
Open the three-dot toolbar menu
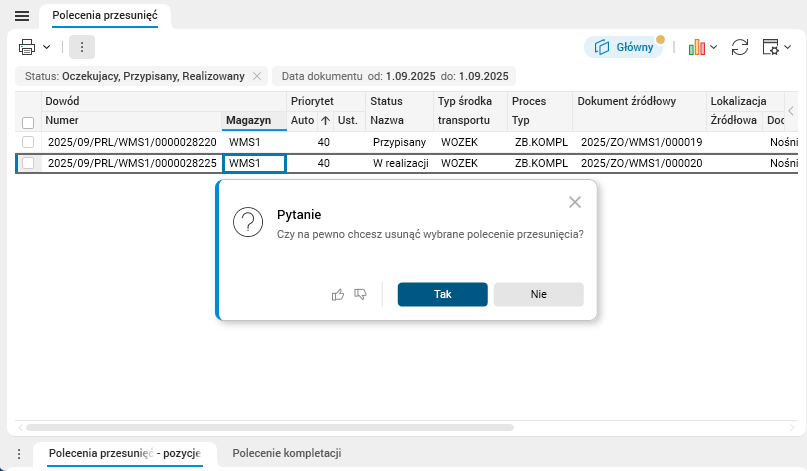tap(82, 47)
